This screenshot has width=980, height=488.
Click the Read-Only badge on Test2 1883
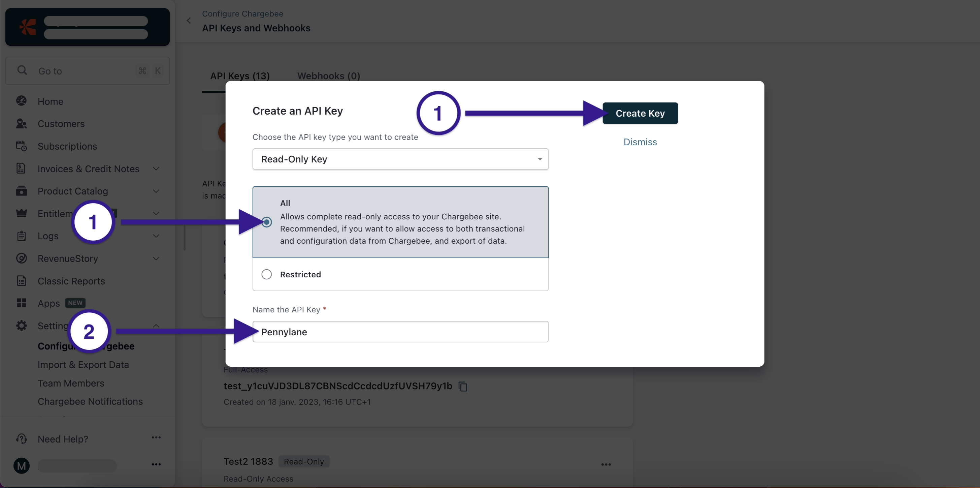(303, 461)
